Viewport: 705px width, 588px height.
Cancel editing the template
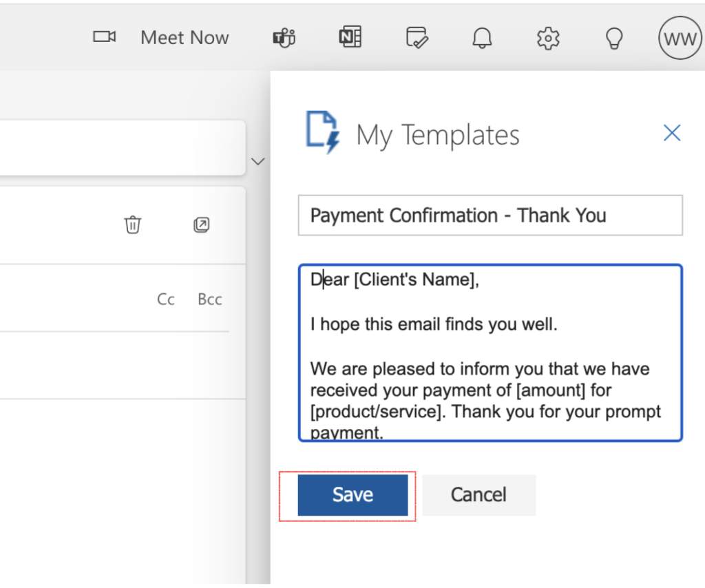478,494
